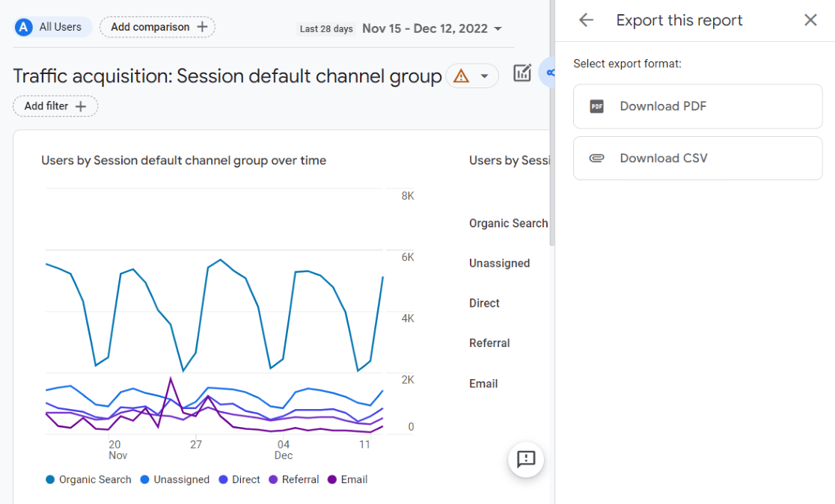
Task: Expand the data quality dropdown arrow
Action: click(x=485, y=76)
